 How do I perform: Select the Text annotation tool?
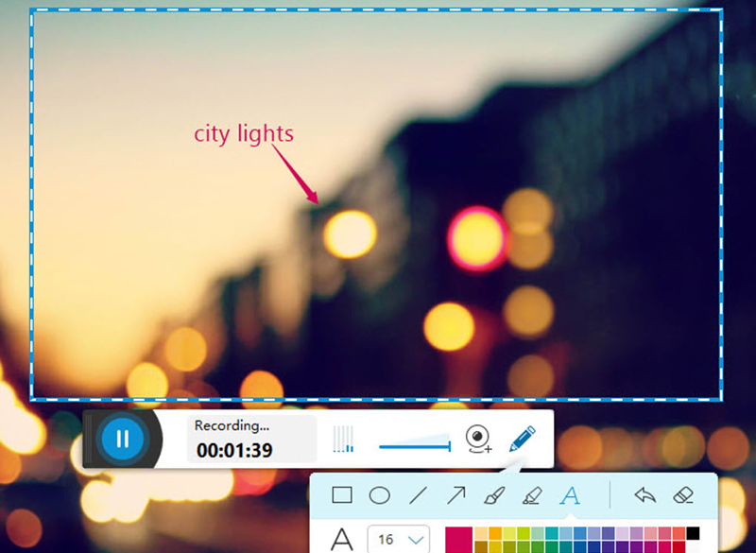point(570,495)
